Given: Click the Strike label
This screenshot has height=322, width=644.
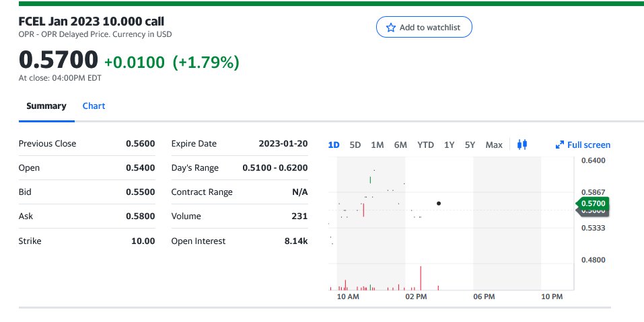Looking at the screenshot, I should pos(30,241).
